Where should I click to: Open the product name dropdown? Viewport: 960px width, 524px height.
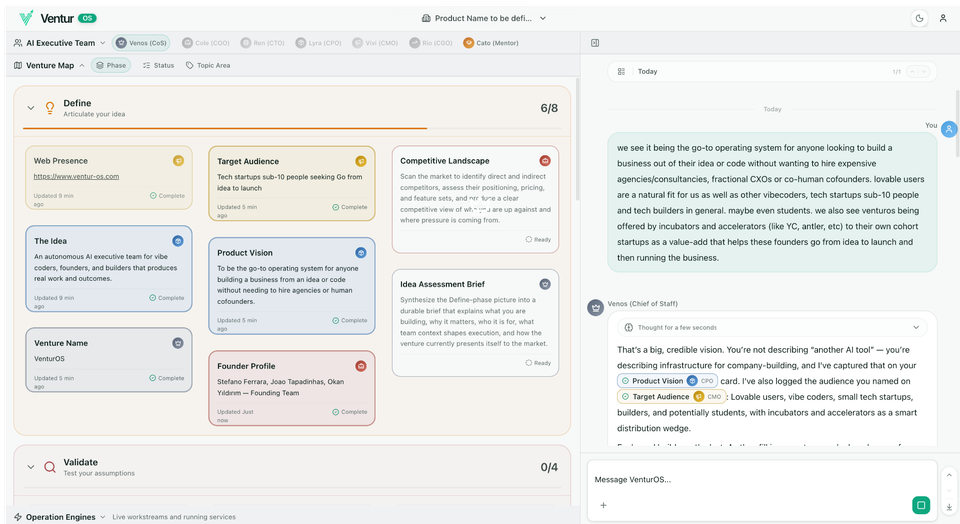(484, 18)
